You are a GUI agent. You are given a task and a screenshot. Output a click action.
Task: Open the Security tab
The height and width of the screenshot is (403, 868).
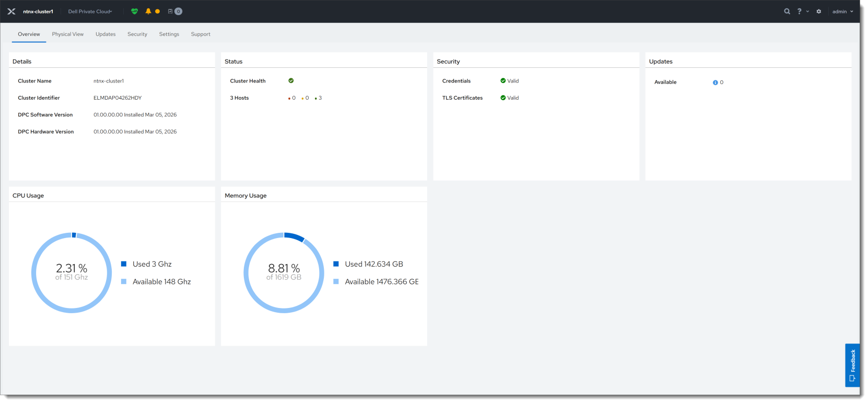coord(137,34)
